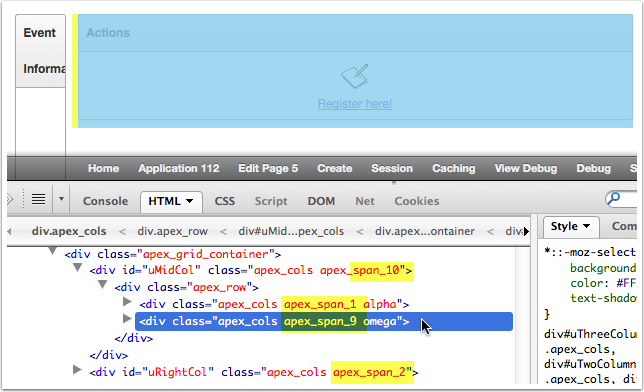Select div.apex_cols breadcrumb
This screenshot has height=392, width=644.
pos(69,231)
